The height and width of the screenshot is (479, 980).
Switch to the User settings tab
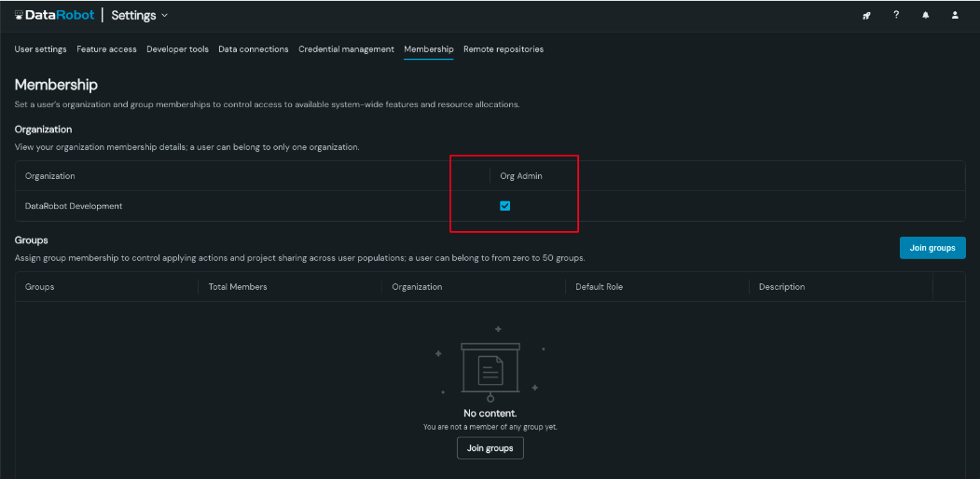(x=40, y=49)
